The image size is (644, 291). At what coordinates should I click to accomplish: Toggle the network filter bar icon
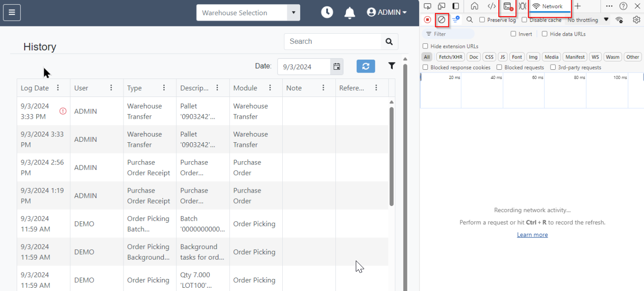point(456,19)
